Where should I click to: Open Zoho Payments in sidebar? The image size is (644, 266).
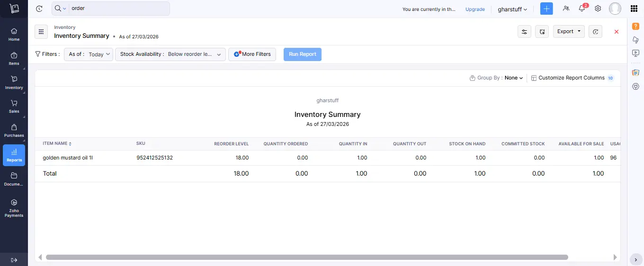coord(14,208)
